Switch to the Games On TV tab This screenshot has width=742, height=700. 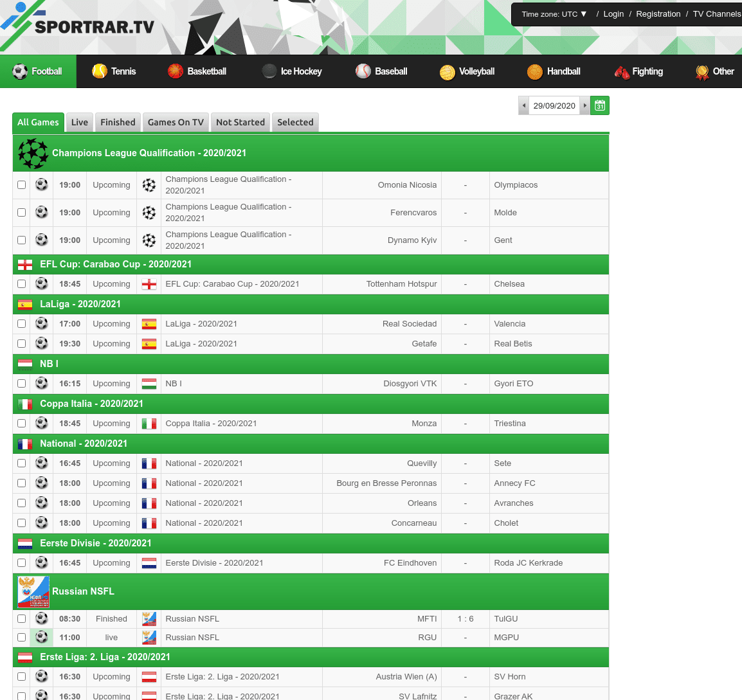(x=176, y=122)
